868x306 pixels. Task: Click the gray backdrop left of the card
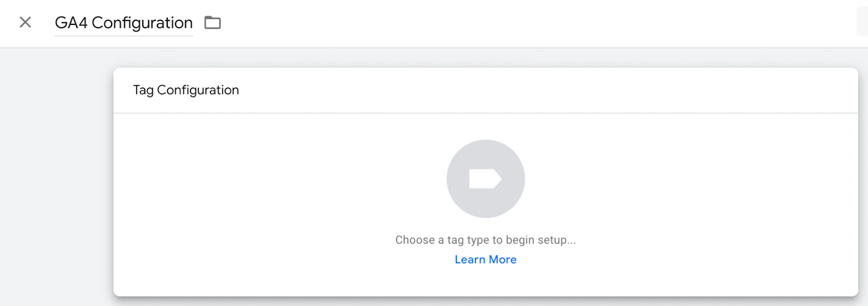[x=56, y=177]
